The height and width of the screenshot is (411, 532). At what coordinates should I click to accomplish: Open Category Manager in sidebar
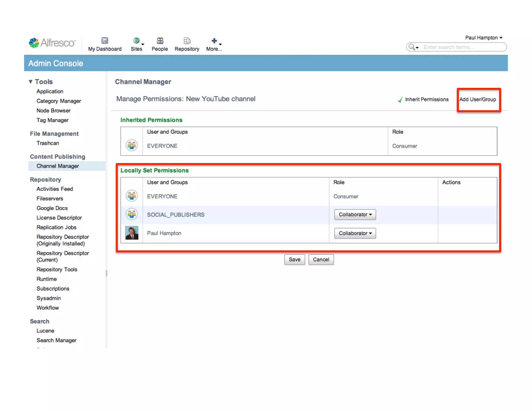point(59,101)
